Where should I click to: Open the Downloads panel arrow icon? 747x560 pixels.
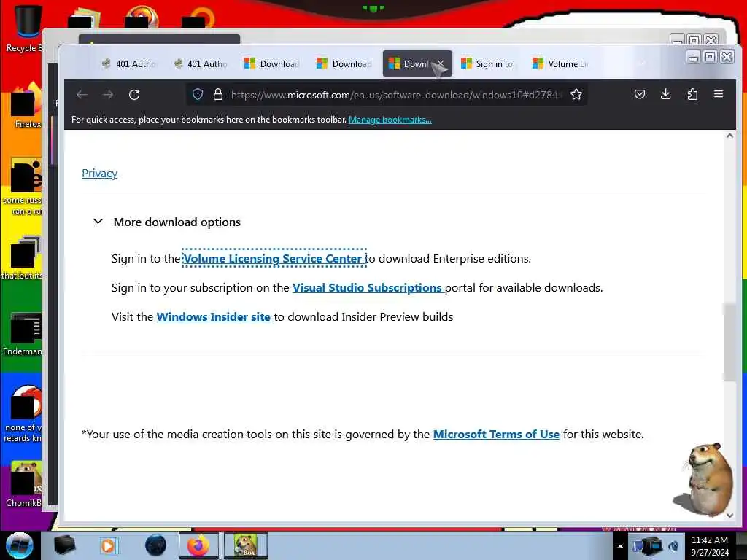(666, 94)
